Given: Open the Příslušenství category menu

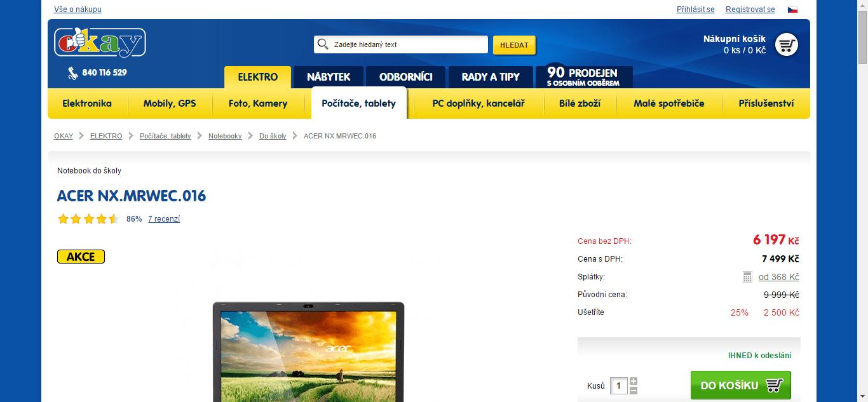Looking at the screenshot, I should click(x=766, y=104).
